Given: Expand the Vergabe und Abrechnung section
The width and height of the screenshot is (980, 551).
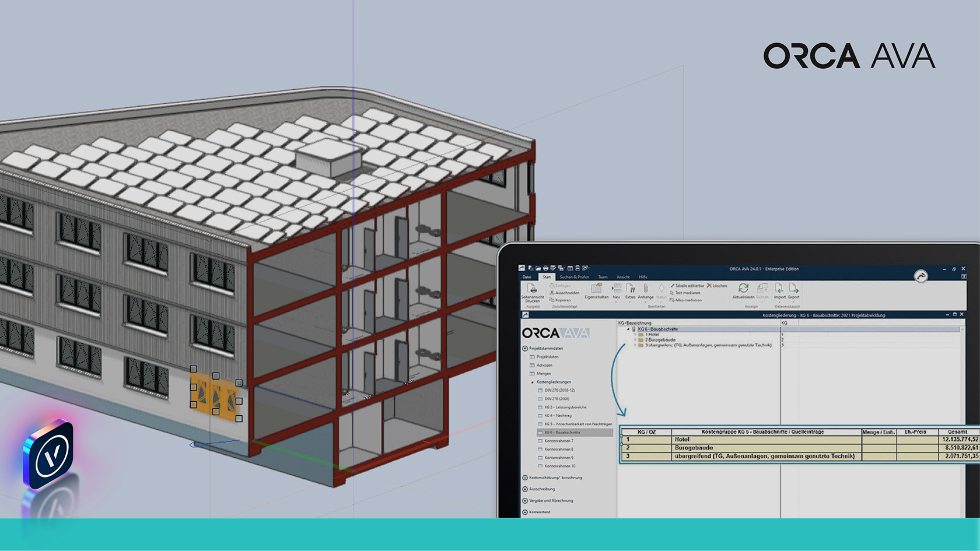Looking at the screenshot, I should (x=525, y=501).
